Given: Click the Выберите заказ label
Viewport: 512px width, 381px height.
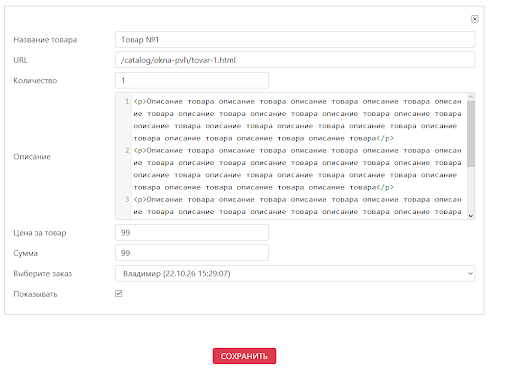Looking at the screenshot, I should tap(43, 274).
